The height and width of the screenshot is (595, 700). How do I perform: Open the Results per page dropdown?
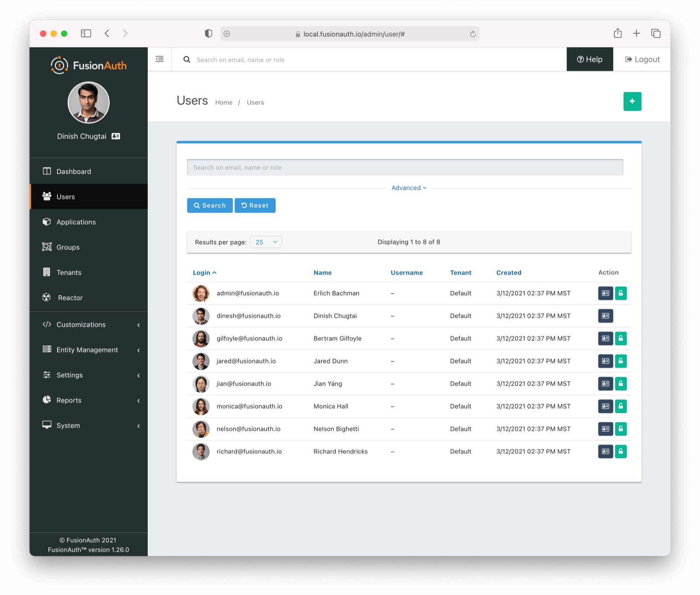point(266,242)
